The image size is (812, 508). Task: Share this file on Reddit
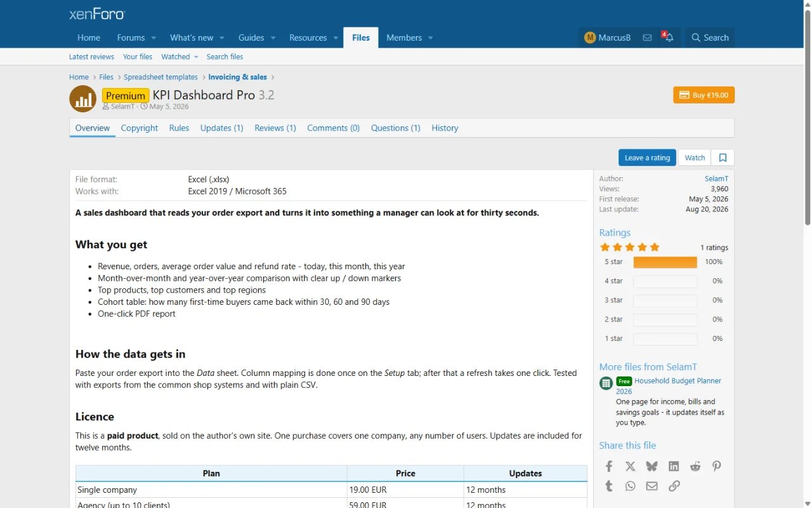[695, 466]
